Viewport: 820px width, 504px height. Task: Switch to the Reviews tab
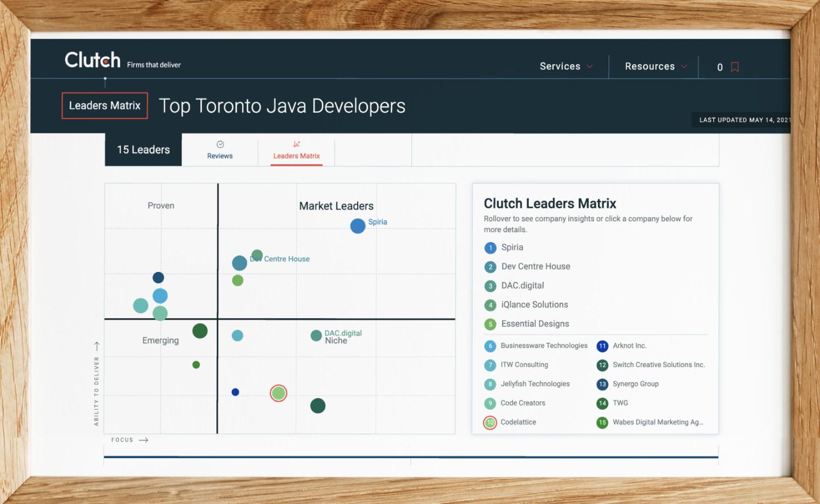220,150
